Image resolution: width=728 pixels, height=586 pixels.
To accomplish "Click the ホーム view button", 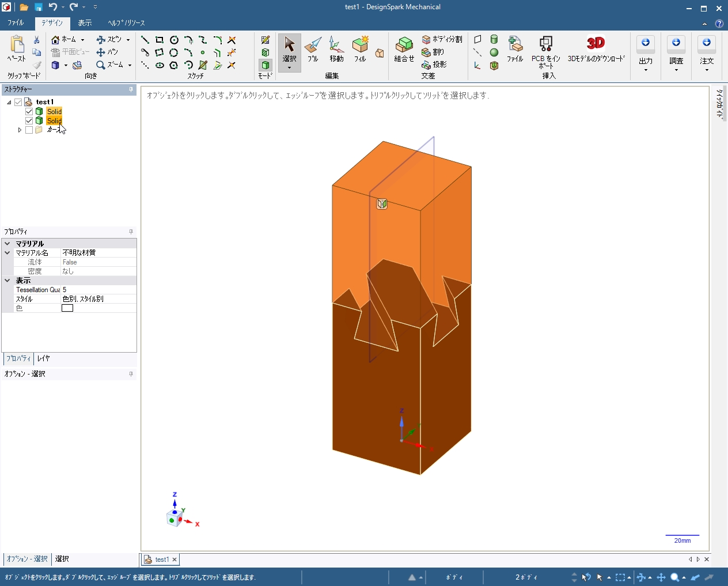I will click(x=63, y=39).
